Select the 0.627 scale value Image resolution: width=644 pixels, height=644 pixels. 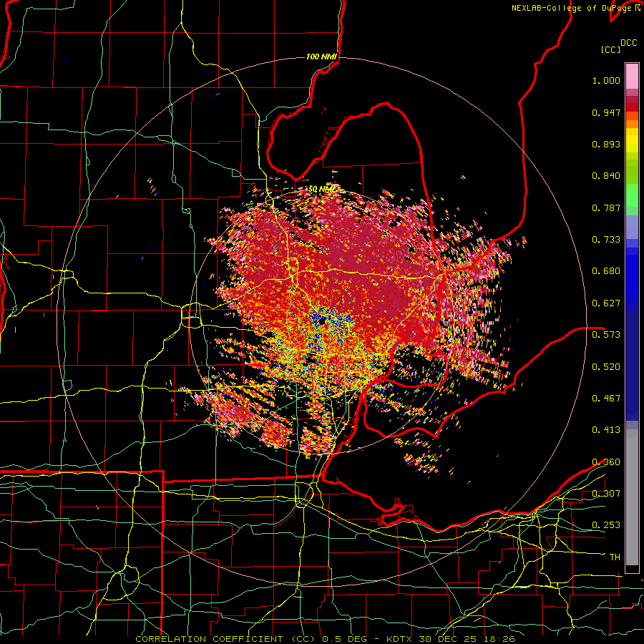coord(606,303)
